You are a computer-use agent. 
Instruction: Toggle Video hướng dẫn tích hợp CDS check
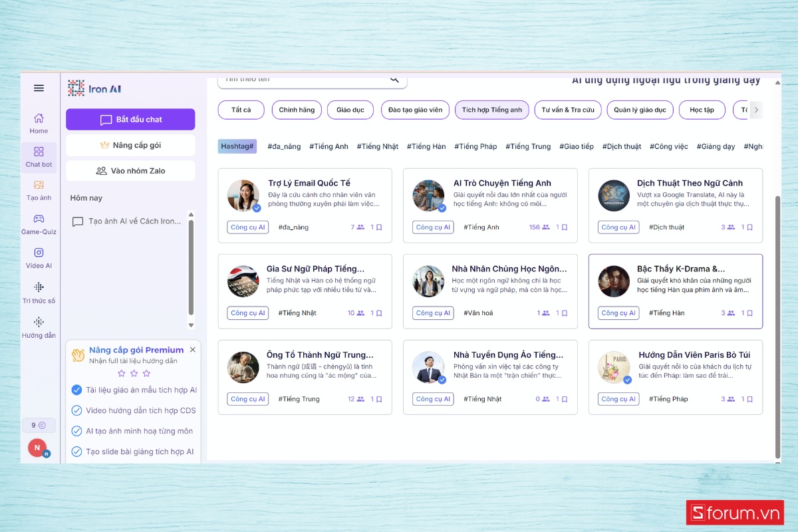[x=76, y=410]
